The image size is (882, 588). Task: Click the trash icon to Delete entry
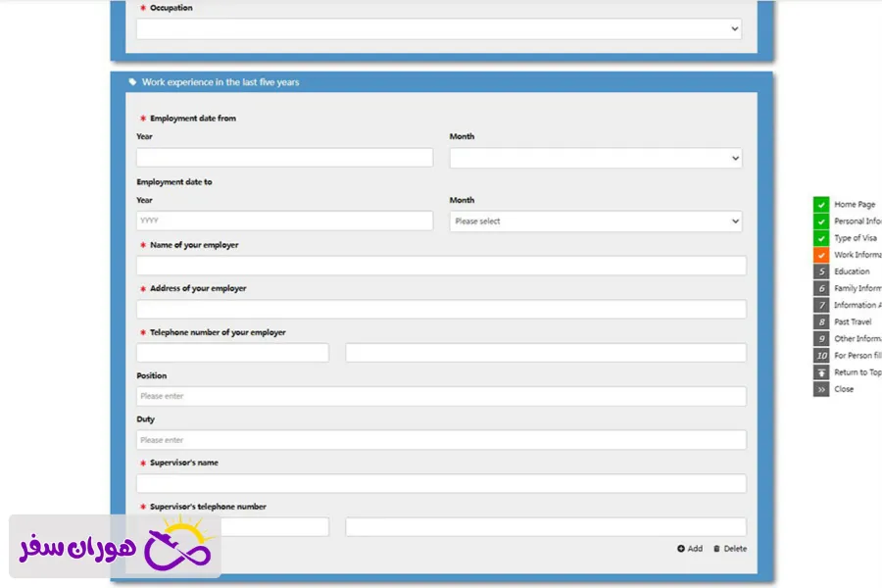click(716, 549)
